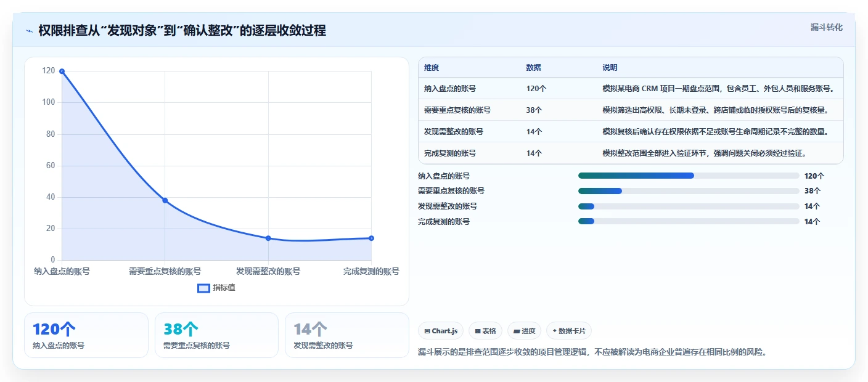Toggle the 指标值 legend swatch under the chart
868x382 pixels.
(x=204, y=288)
